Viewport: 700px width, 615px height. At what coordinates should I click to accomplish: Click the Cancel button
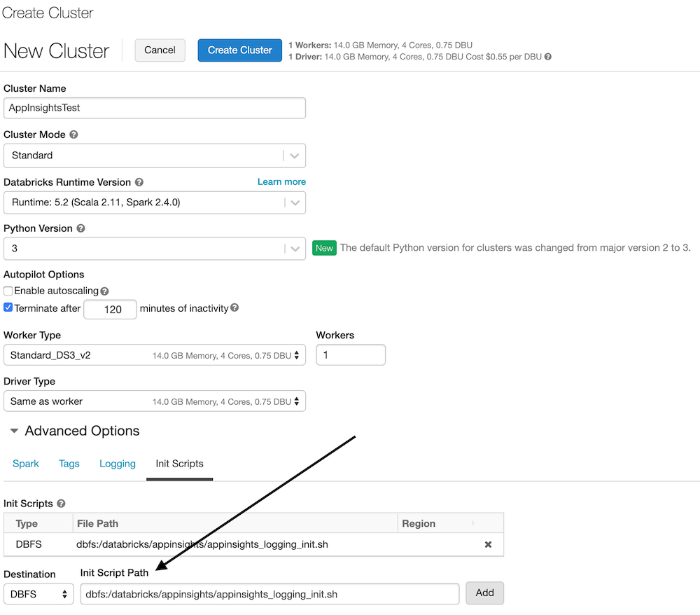click(x=160, y=50)
